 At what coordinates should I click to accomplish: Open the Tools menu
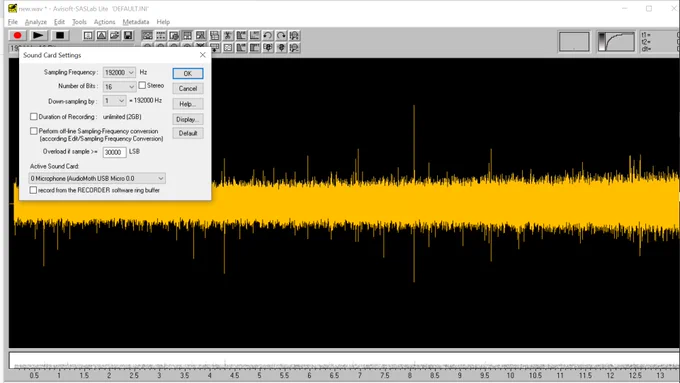pyautogui.click(x=79, y=22)
